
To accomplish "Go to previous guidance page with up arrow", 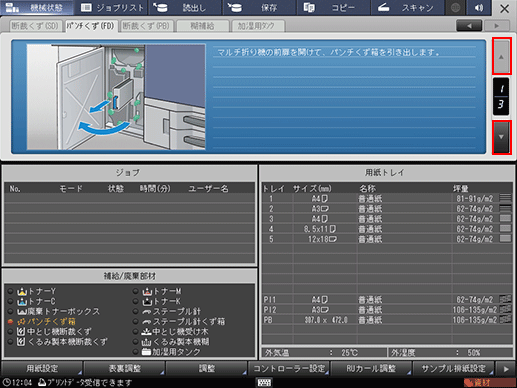I will pyautogui.click(x=501, y=56).
